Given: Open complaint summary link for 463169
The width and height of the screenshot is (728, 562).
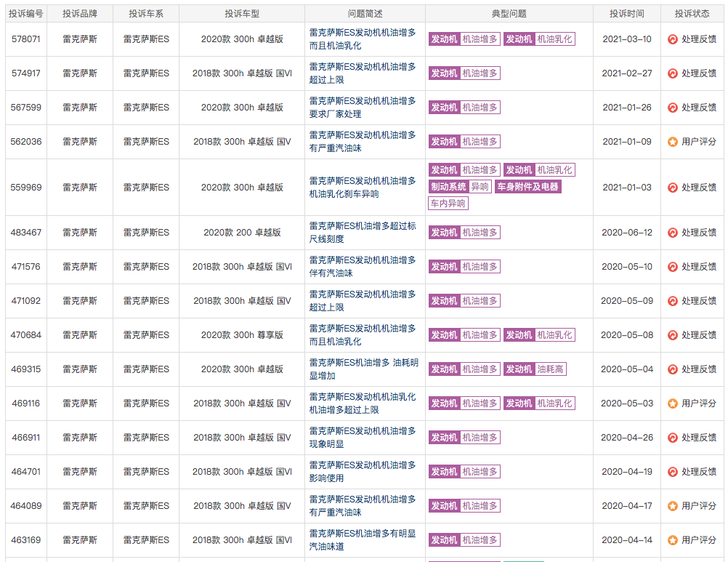Looking at the screenshot, I should (x=363, y=539).
